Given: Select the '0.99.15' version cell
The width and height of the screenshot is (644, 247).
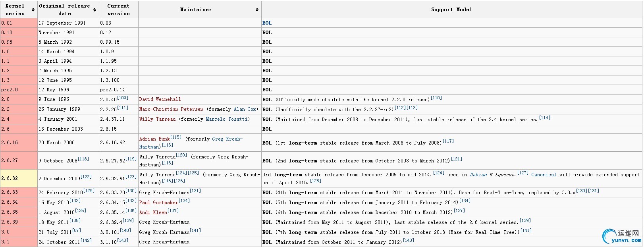Looking at the screenshot, I should (119, 42).
